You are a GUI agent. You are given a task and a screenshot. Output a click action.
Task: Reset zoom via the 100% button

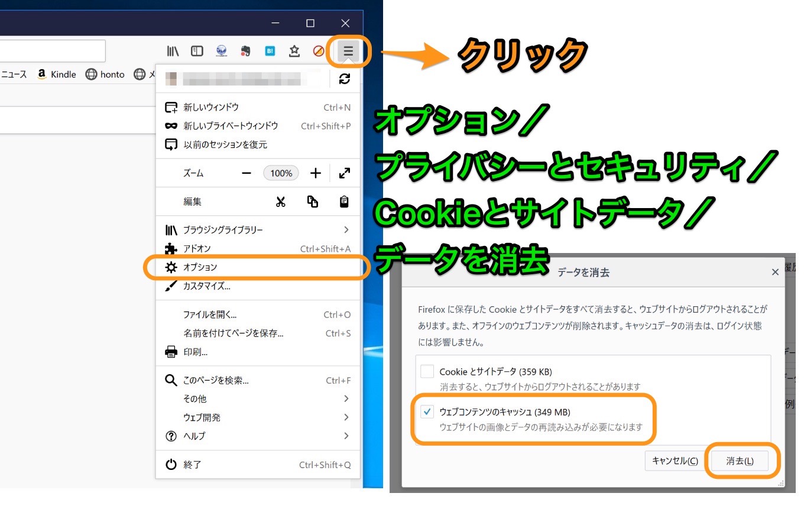coord(281,173)
